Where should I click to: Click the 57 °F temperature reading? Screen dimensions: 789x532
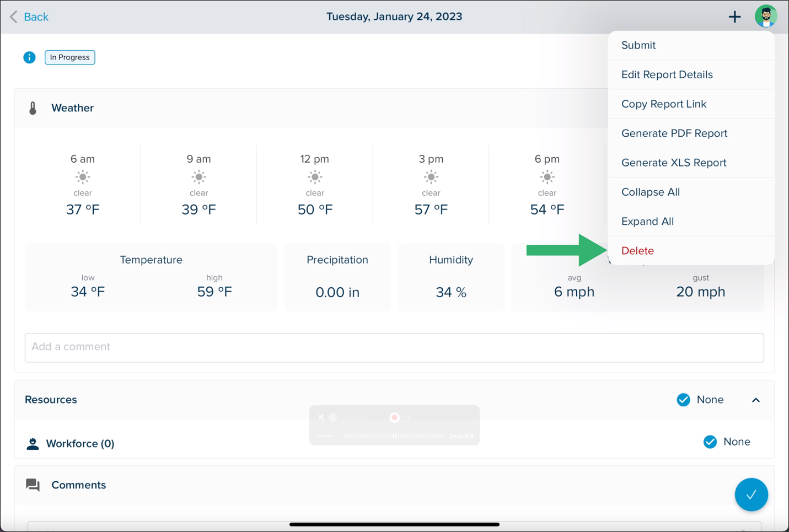pyautogui.click(x=431, y=209)
